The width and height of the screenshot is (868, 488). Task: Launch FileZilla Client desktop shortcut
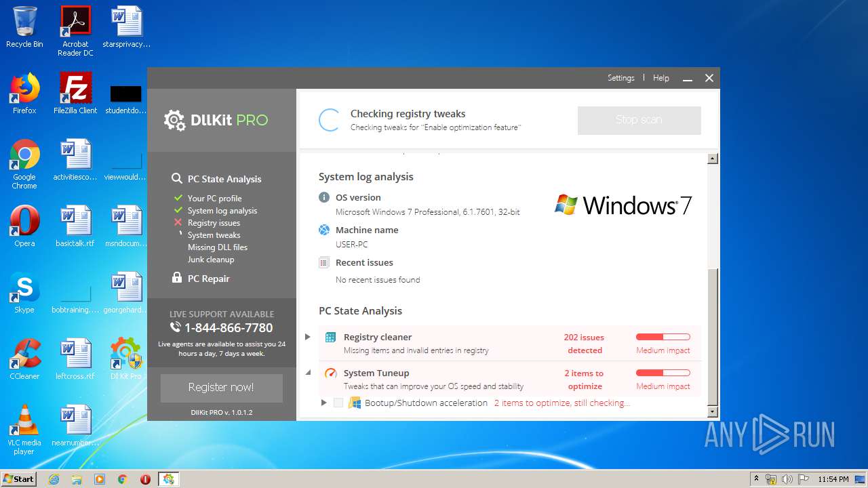pyautogui.click(x=75, y=94)
